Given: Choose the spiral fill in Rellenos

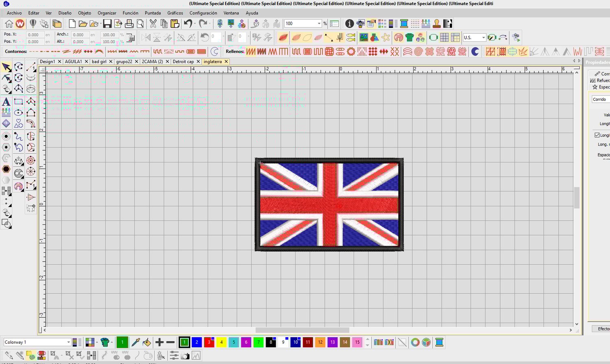Looking at the screenshot, I should pyautogui.click(x=418, y=52).
